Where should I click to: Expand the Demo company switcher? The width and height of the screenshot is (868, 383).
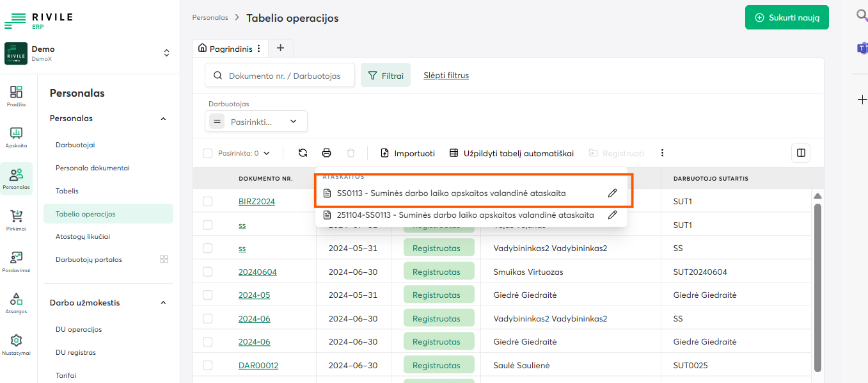point(166,53)
